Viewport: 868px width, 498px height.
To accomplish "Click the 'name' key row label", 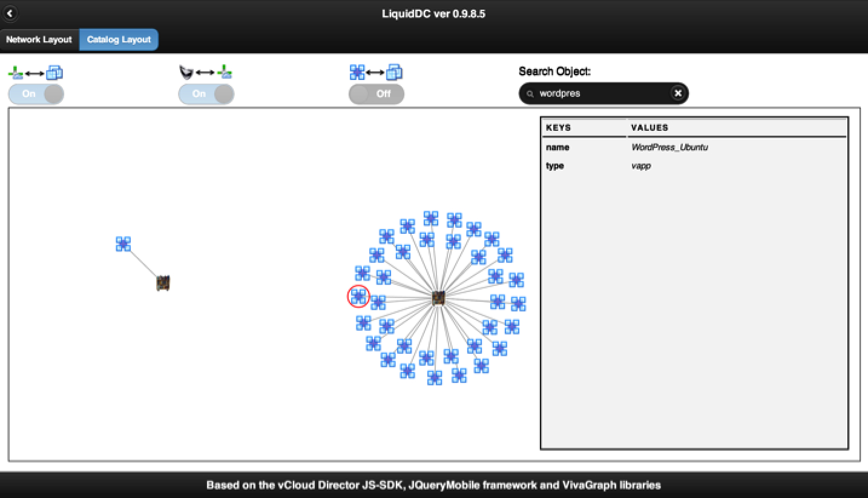I will click(557, 147).
